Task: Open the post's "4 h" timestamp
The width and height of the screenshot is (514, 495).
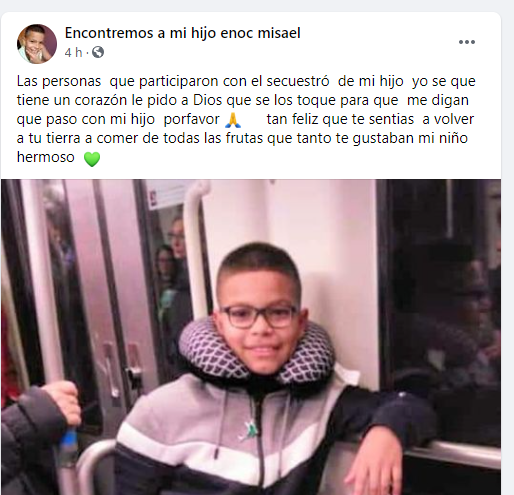Action: (73, 52)
